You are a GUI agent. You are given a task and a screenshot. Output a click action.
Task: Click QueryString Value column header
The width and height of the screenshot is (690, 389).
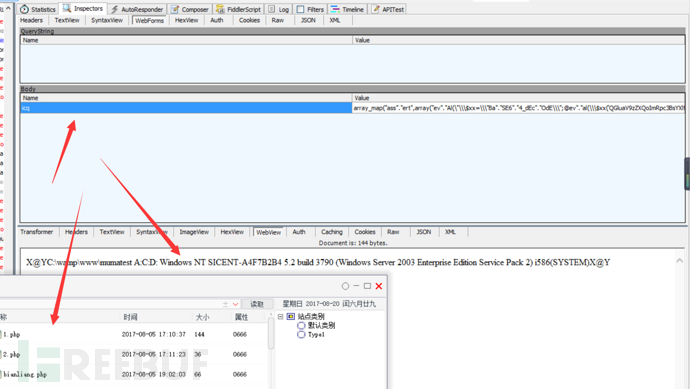click(x=519, y=40)
